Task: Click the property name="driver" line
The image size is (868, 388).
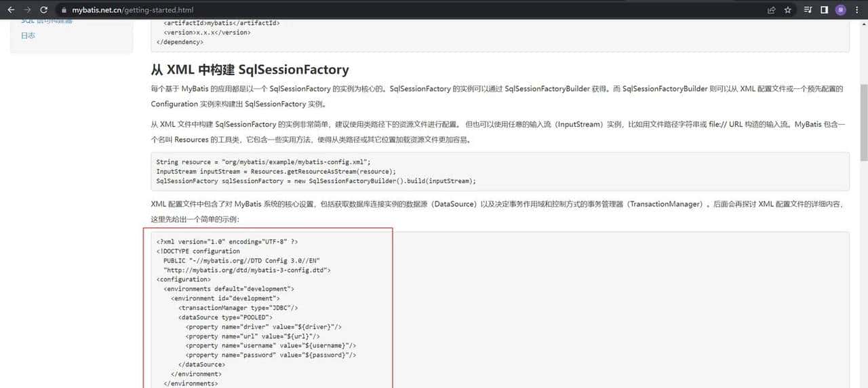Action: [x=263, y=327]
